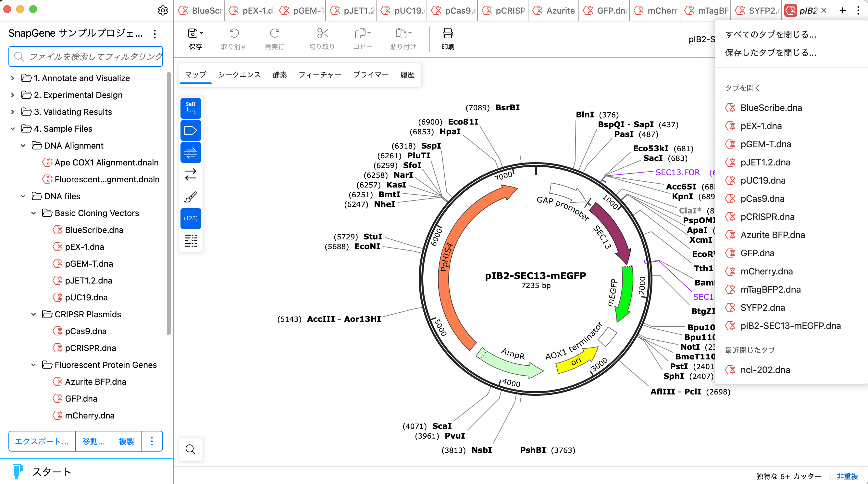
Task: Open the Save dropdown arrow next to 保存
Action: 201,33
